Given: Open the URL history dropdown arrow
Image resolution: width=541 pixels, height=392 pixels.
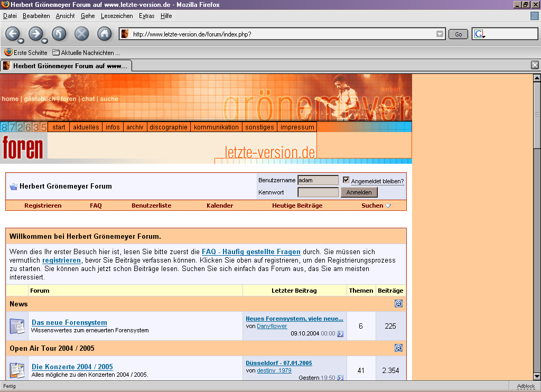Looking at the screenshot, I should (440, 34).
